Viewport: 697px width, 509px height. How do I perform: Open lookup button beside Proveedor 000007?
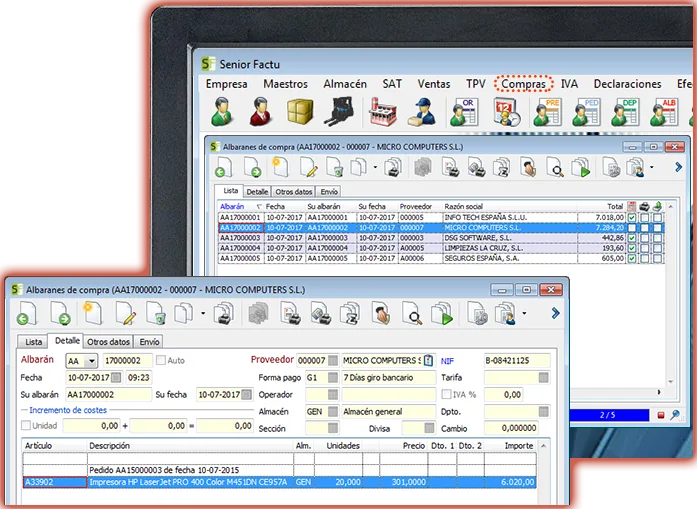(332, 361)
